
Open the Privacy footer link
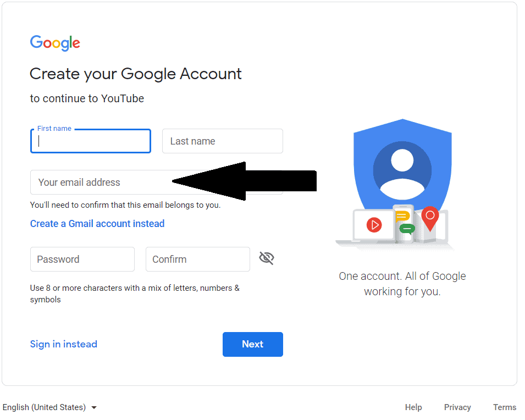pyautogui.click(x=457, y=407)
